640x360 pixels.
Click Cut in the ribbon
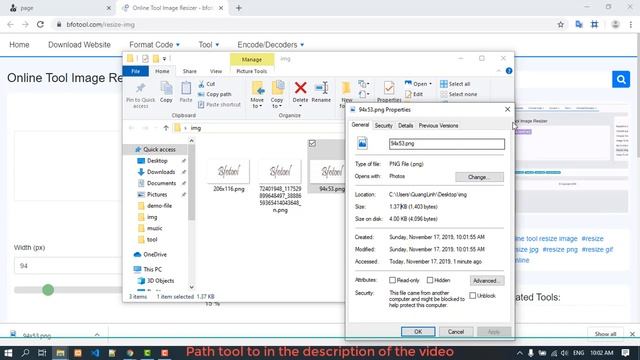[x=207, y=84]
